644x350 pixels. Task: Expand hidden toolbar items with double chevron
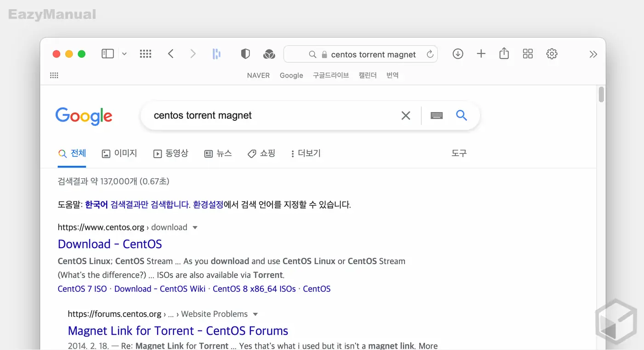(593, 54)
